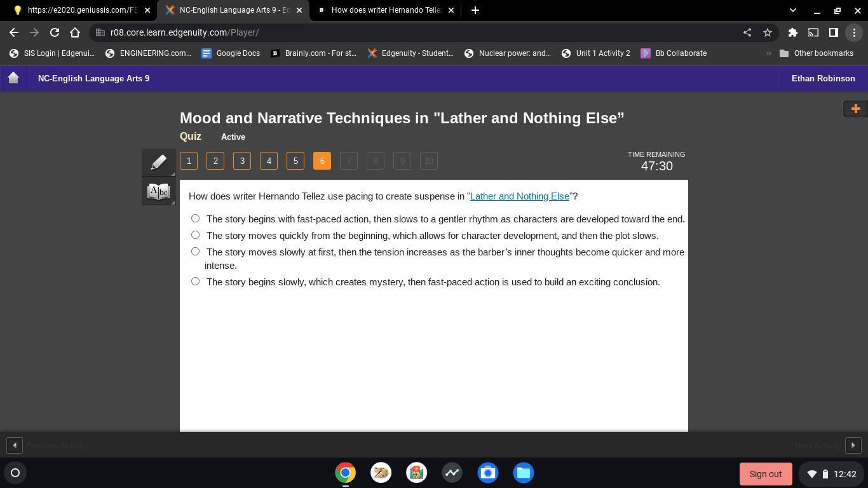Expand the orange plus panel
Image resolution: width=868 pixels, height=488 pixels.
click(855, 109)
